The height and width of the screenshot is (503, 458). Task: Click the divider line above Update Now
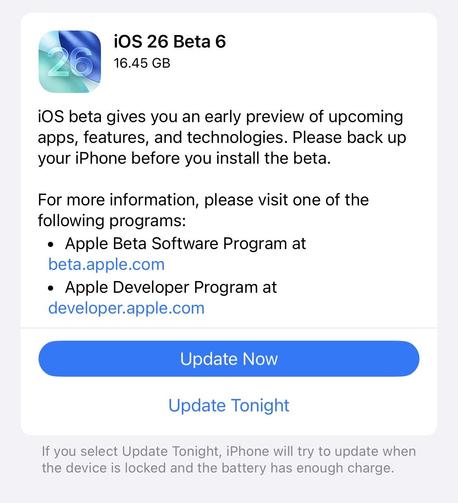229,328
